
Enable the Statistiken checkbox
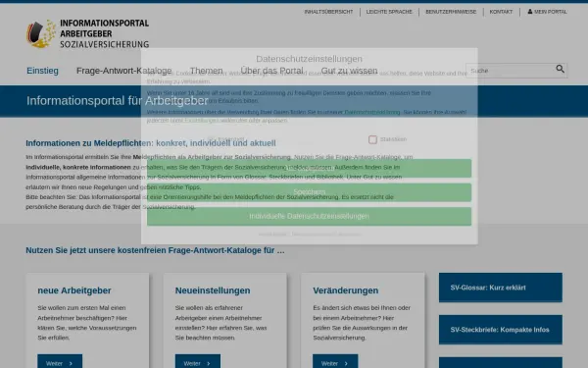(x=372, y=139)
